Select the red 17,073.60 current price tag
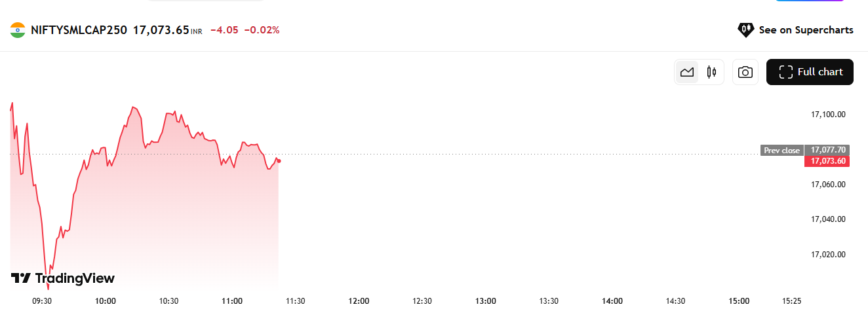Screen dimensions: 868x328 point(827,161)
